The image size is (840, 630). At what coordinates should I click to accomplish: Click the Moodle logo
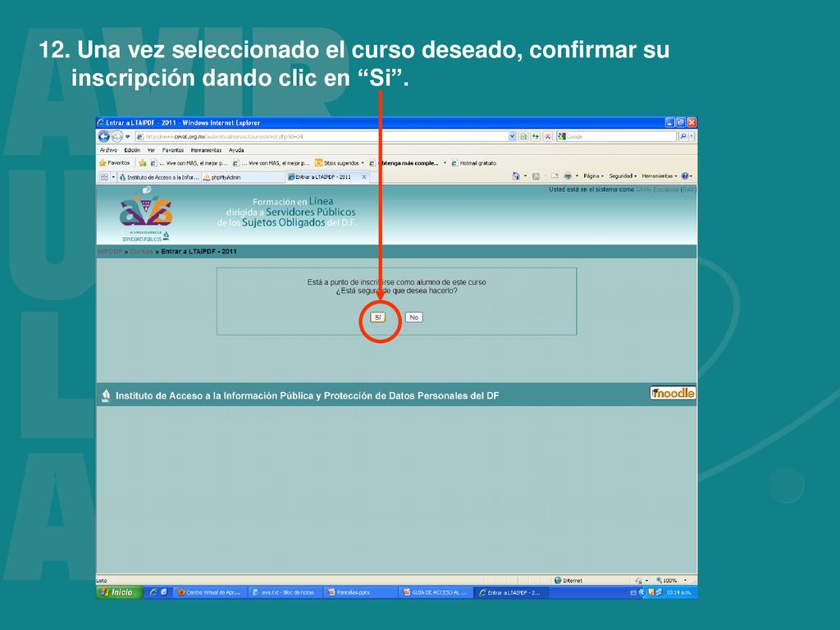[x=673, y=393]
